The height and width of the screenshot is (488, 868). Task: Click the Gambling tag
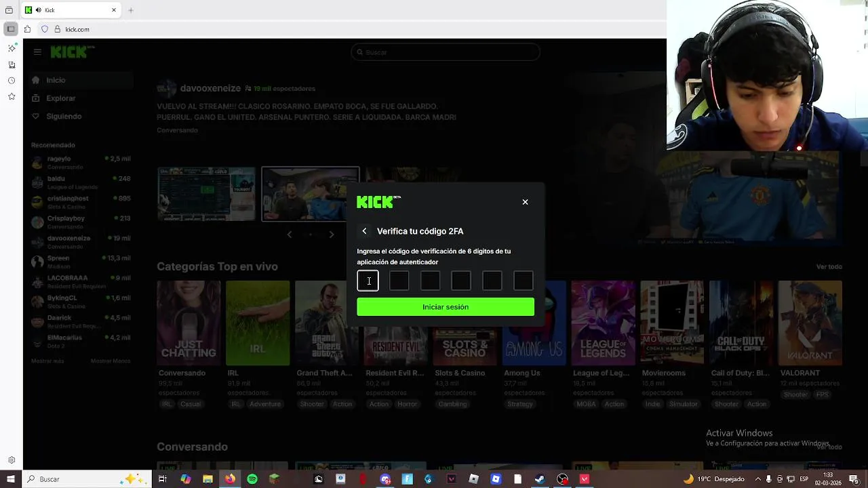(452, 404)
